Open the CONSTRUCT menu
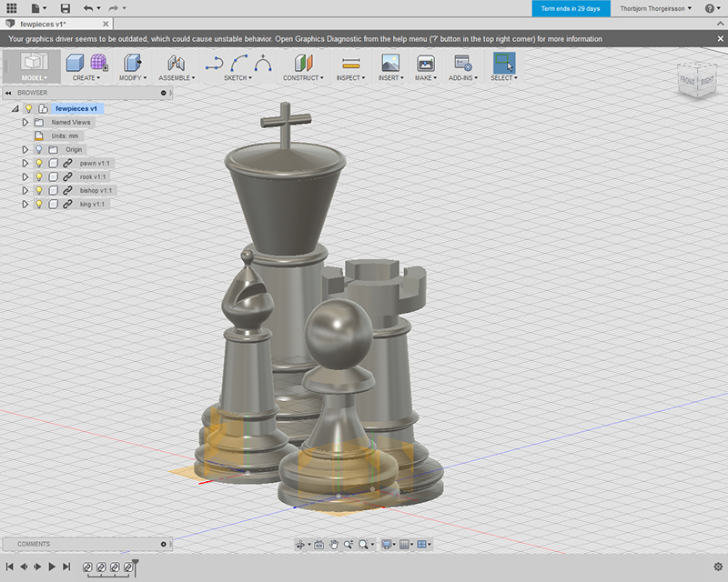 click(x=303, y=78)
